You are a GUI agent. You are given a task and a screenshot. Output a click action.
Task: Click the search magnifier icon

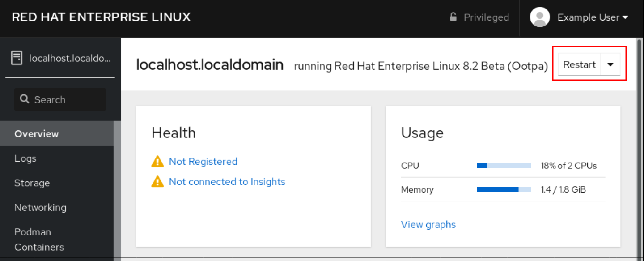[25, 99]
